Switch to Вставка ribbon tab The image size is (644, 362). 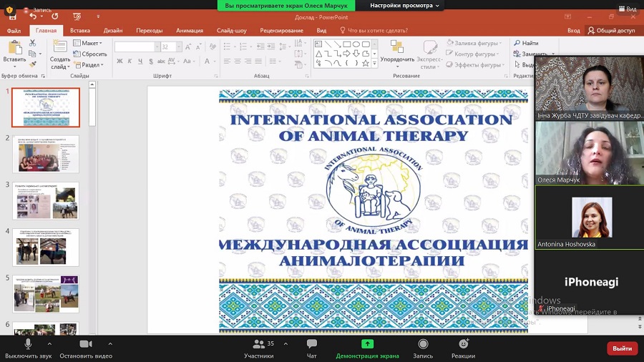[x=80, y=30]
